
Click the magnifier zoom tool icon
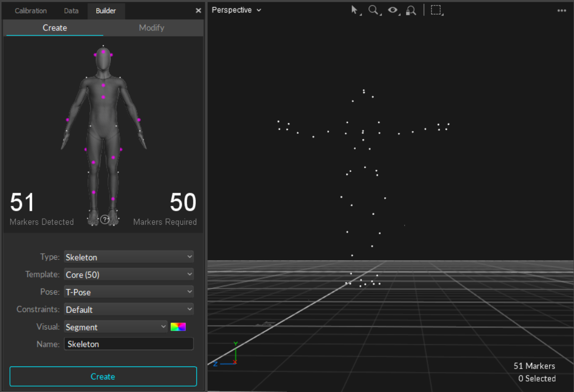pos(373,10)
